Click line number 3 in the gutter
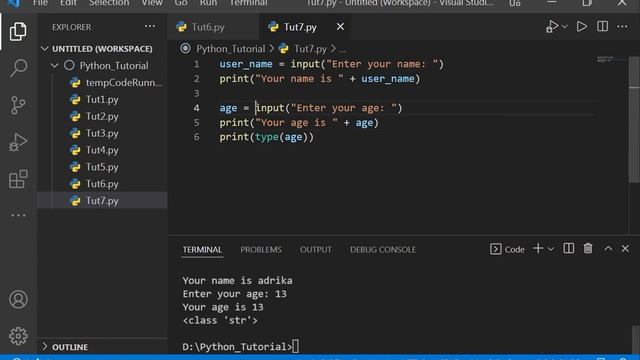The width and height of the screenshot is (640, 360). pos(196,93)
